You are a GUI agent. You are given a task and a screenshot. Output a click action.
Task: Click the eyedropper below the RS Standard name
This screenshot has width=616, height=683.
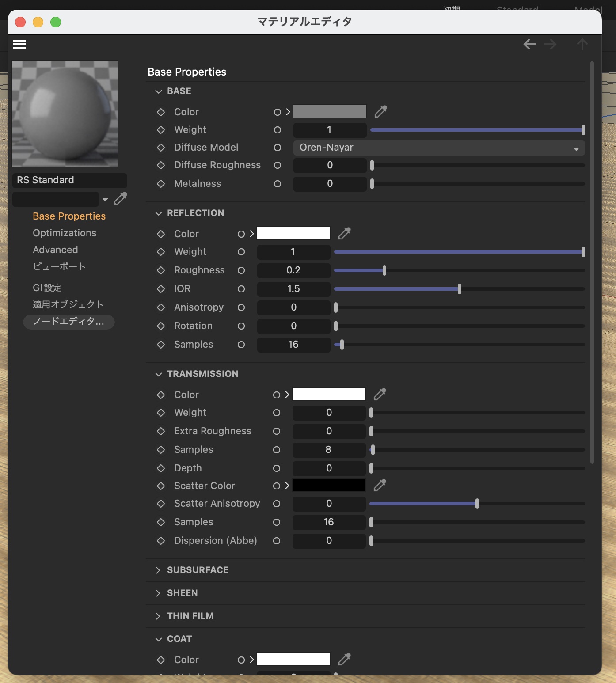[x=120, y=199]
